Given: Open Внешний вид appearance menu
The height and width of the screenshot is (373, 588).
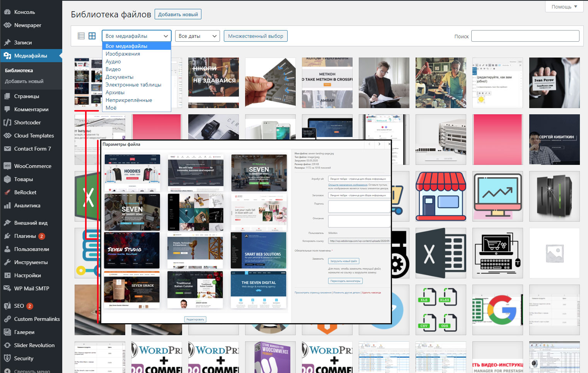Looking at the screenshot, I should pyautogui.click(x=31, y=223).
